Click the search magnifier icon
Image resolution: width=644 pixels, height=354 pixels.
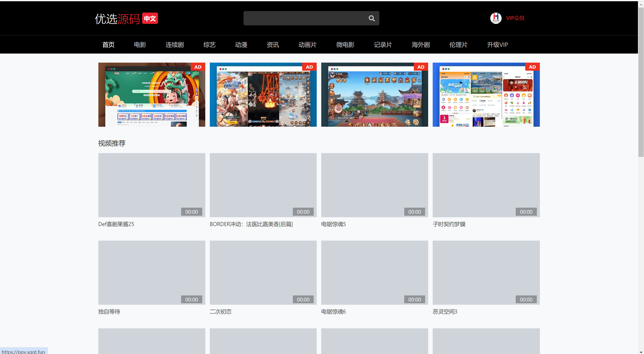coord(372,18)
